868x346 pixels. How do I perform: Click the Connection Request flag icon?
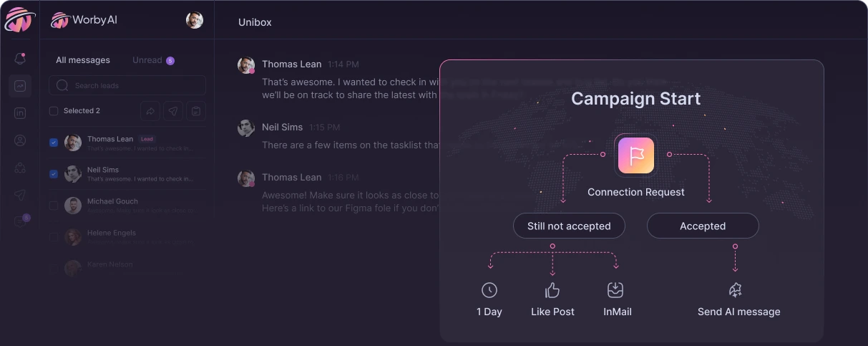click(635, 155)
